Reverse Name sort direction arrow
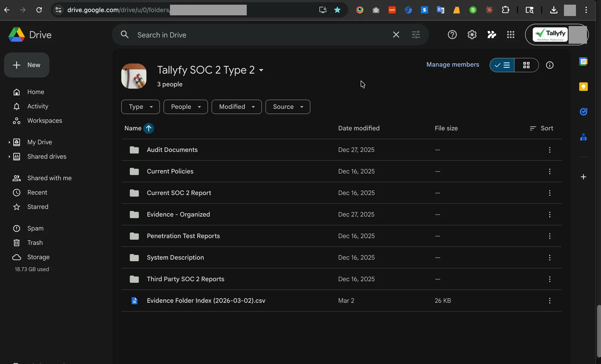The width and height of the screenshot is (601, 364). click(149, 128)
